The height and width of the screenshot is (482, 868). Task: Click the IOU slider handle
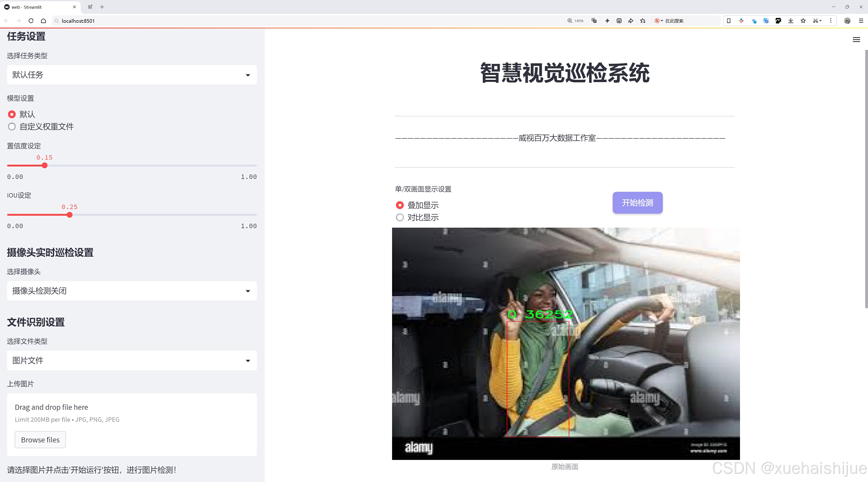pyautogui.click(x=70, y=215)
